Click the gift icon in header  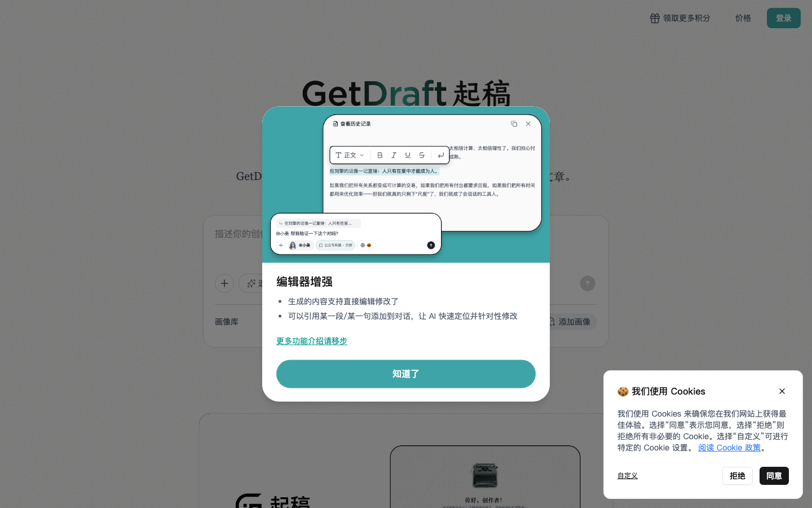click(655, 18)
